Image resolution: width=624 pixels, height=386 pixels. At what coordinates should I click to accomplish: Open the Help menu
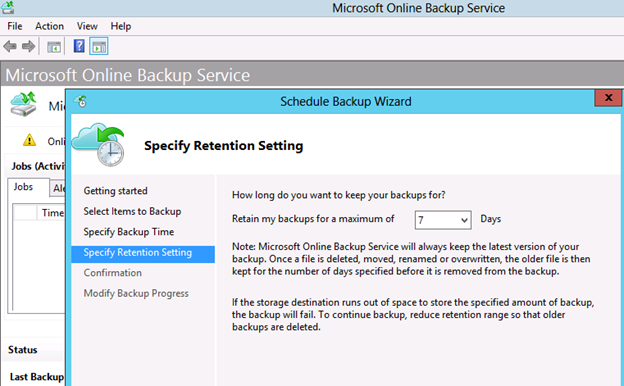pyautogui.click(x=121, y=26)
